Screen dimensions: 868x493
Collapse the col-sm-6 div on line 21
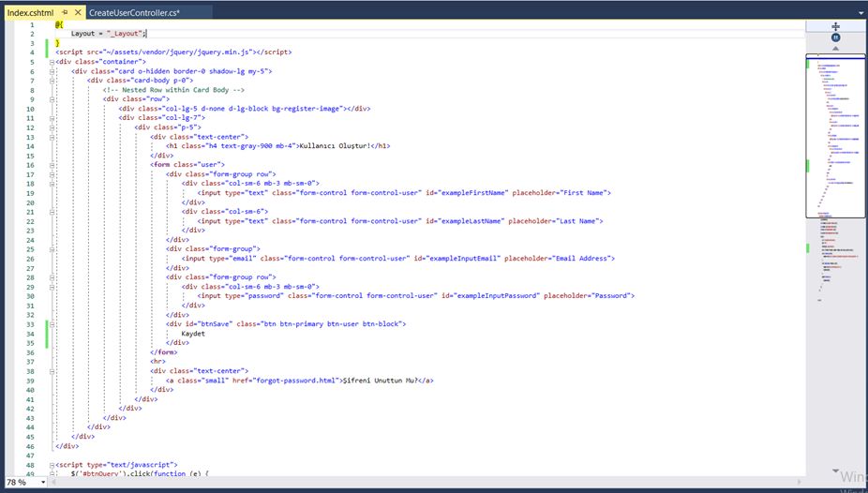click(x=52, y=212)
